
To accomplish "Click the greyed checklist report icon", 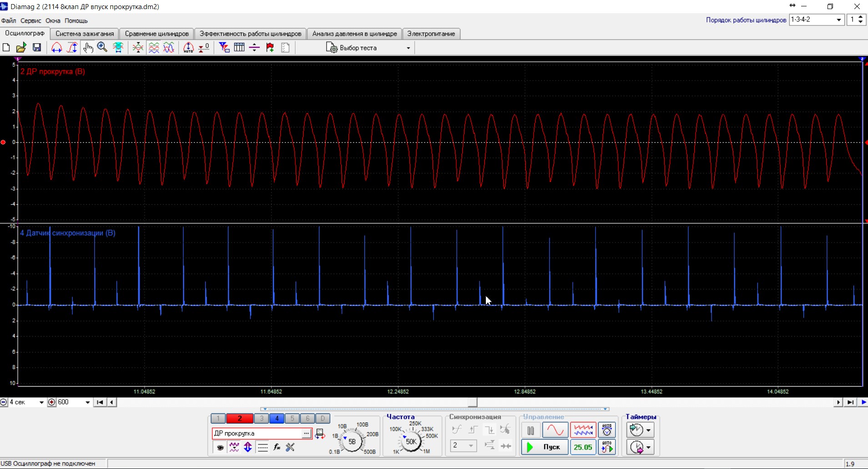I will click(x=286, y=48).
